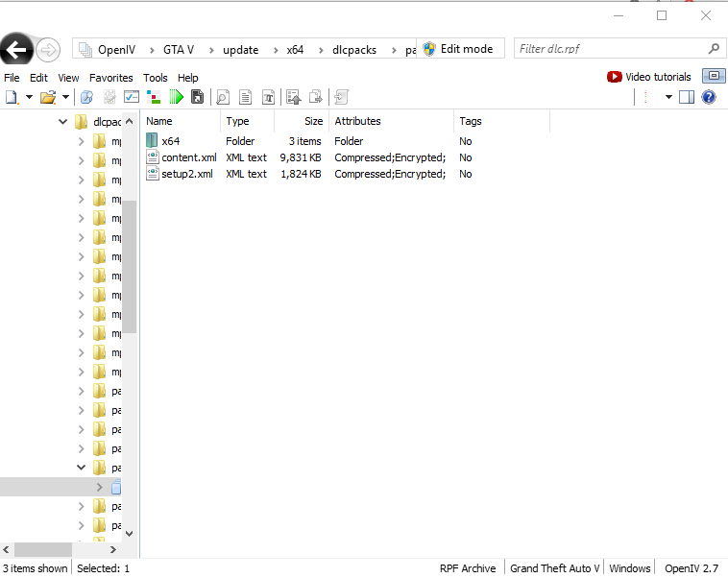Click the update breadcrumb segment
The image size is (728, 578).
click(240, 49)
